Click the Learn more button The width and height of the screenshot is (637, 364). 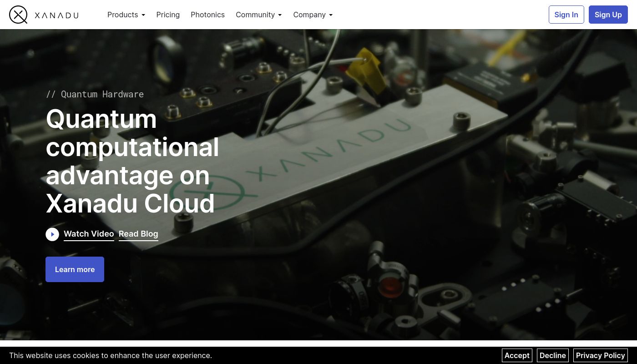(x=75, y=269)
